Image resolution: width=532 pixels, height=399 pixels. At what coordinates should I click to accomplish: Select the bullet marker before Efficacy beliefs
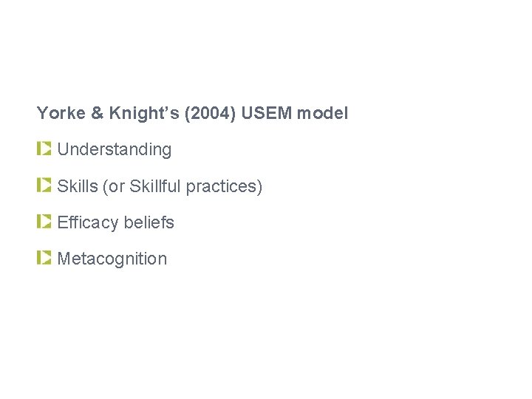[44, 221]
